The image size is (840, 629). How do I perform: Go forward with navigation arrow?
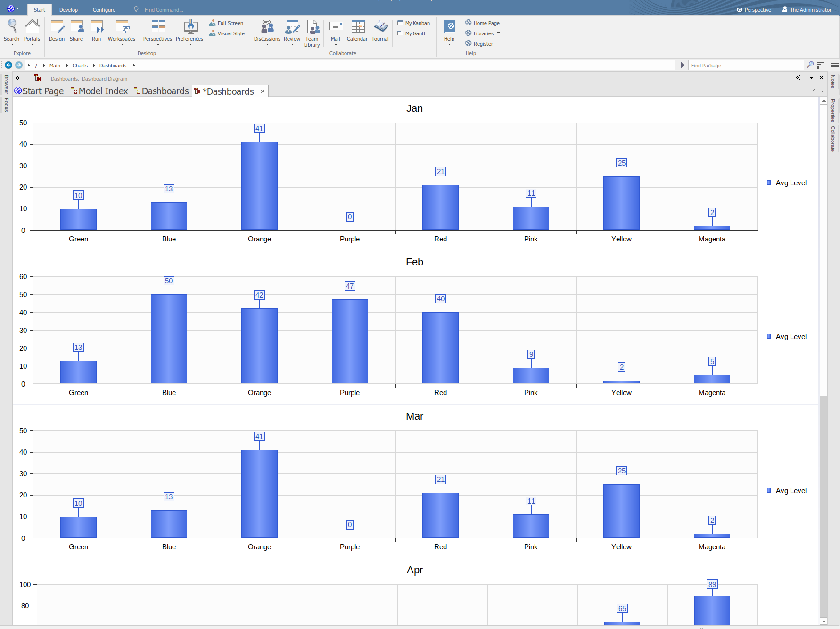(x=19, y=65)
